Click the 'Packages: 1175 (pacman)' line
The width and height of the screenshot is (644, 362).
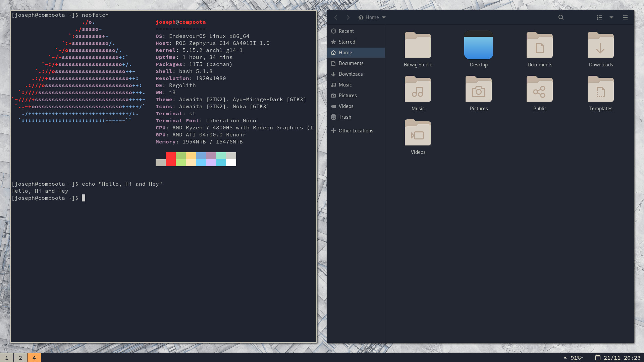194,64
